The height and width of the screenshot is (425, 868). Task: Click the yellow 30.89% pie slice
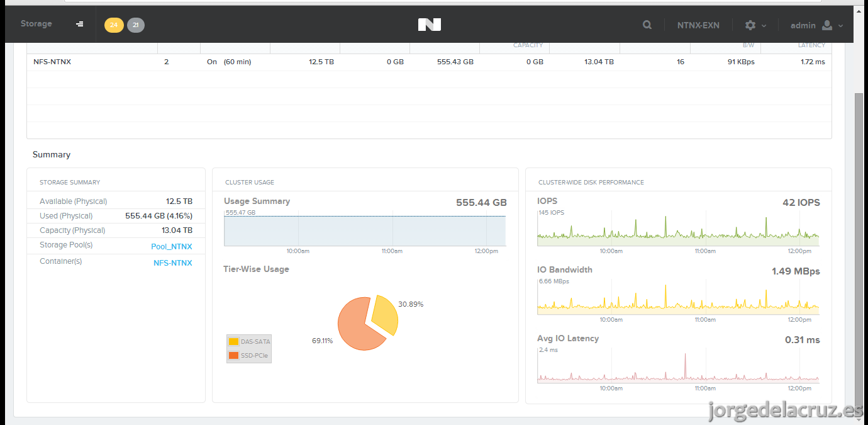click(386, 314)
